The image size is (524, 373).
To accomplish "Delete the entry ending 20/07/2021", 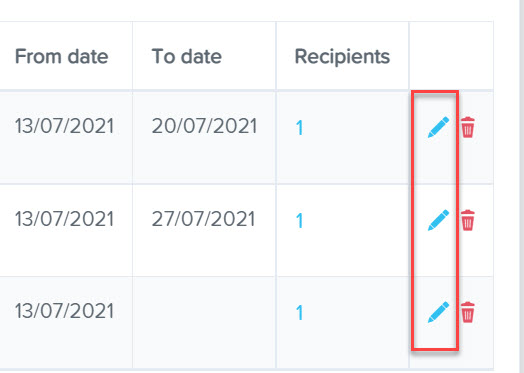I will point(468,127).
